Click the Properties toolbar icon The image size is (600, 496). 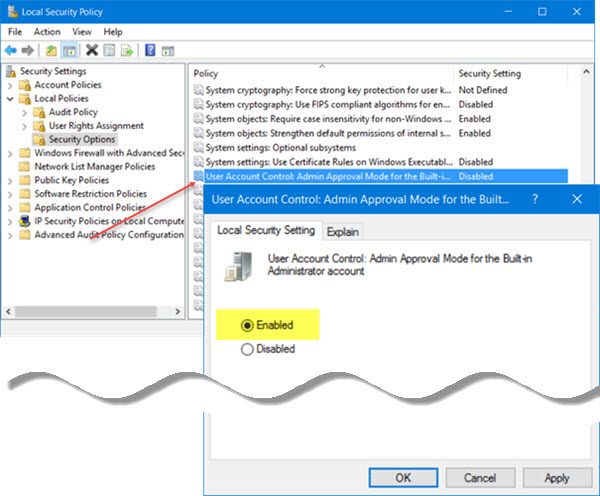(109, 50)
